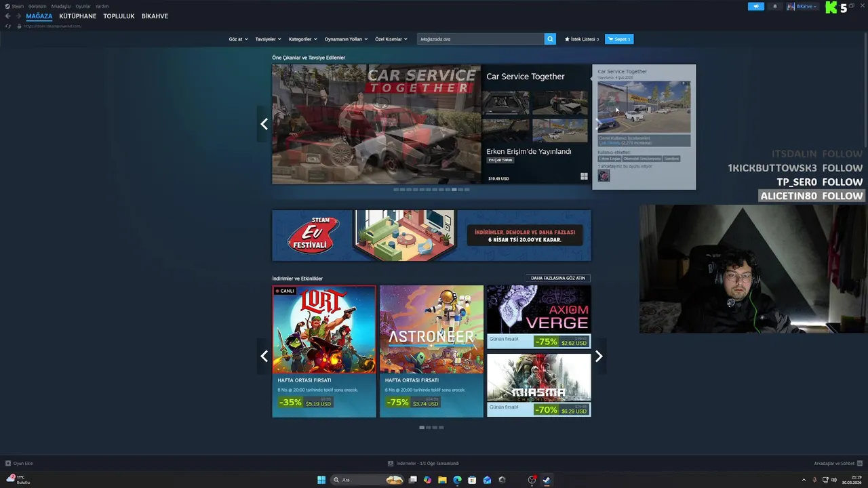Open the BiKahve account dropdown
The image size is (868, 488).
click(803, 6)
